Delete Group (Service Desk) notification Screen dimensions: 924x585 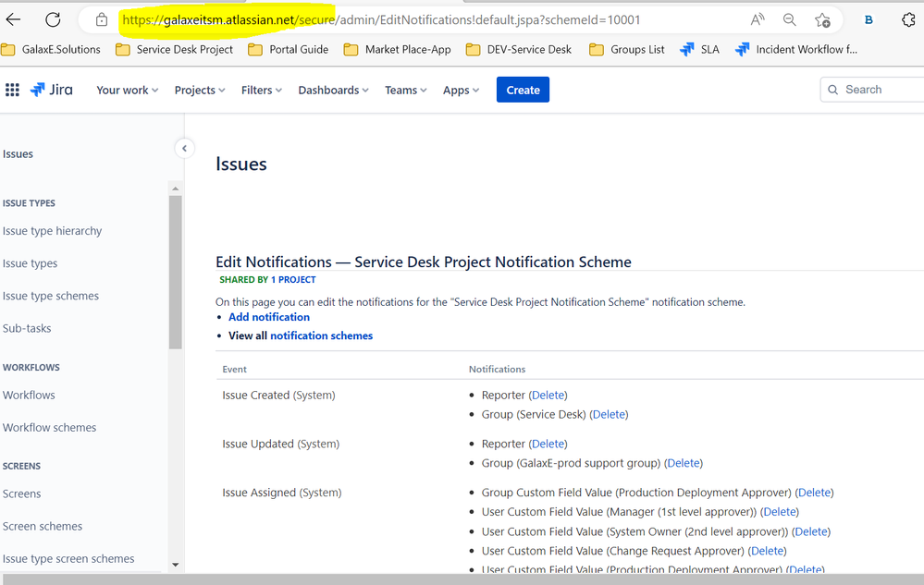[x=609, y=414]
